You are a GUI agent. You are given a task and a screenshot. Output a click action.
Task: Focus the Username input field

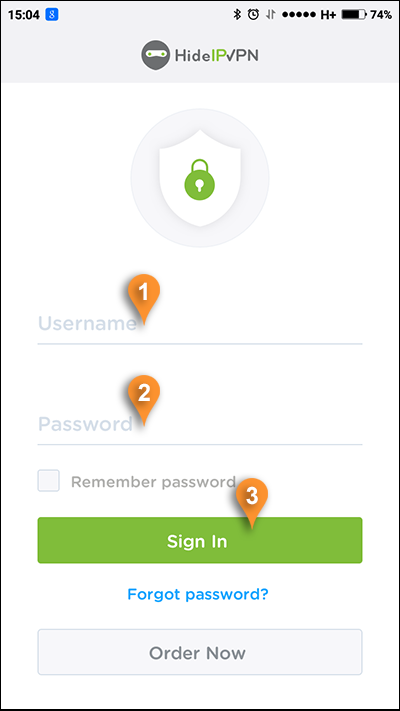(200, 324)
